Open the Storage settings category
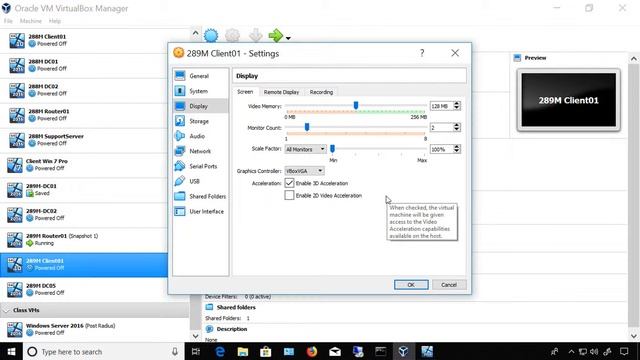 (200, 121)
